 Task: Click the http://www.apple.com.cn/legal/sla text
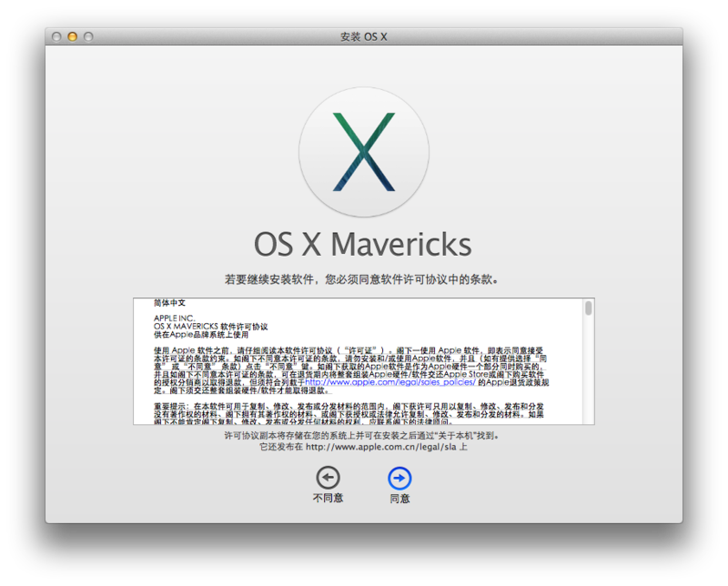pos(380,447)
